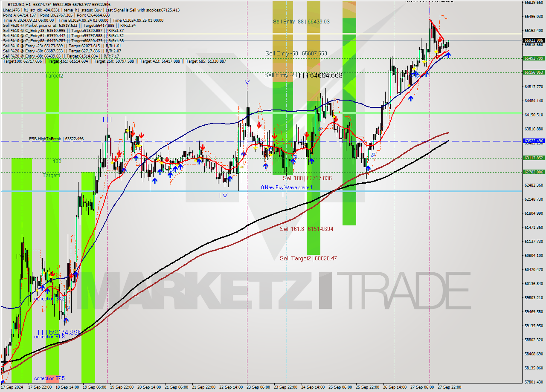
Task: Click the blue price tag 63522.496
Action: click(x=533, y=141)
